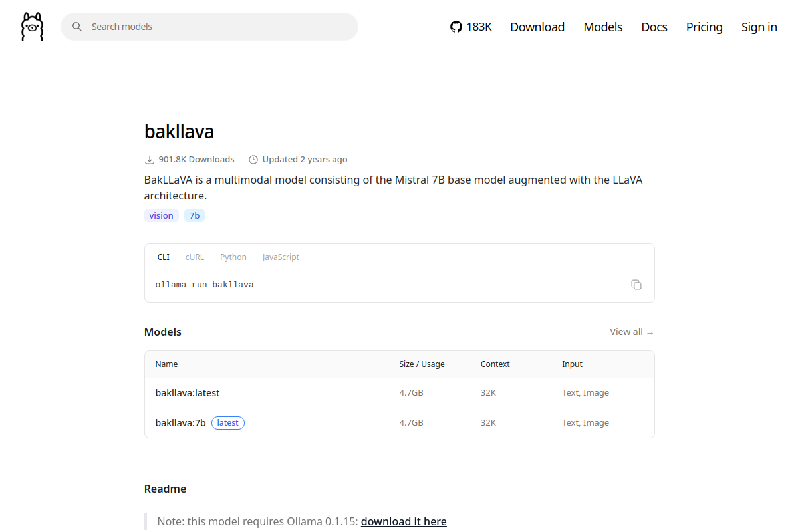Click 32K context in bakllava:7b row
The height and width of the screenshot is (532, 798).
click(489, 423)
